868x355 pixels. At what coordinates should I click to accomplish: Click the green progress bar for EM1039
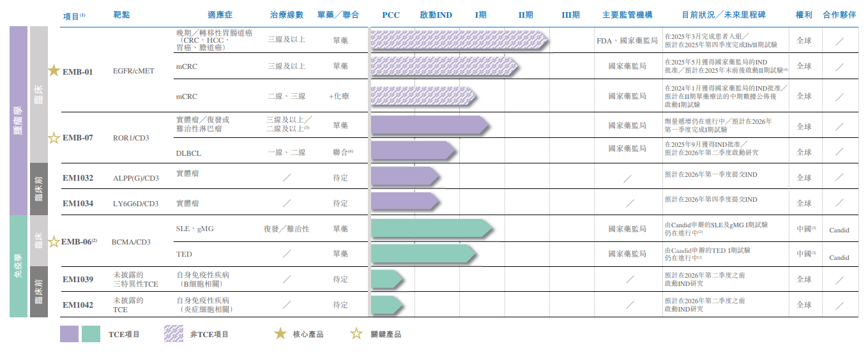386,279
